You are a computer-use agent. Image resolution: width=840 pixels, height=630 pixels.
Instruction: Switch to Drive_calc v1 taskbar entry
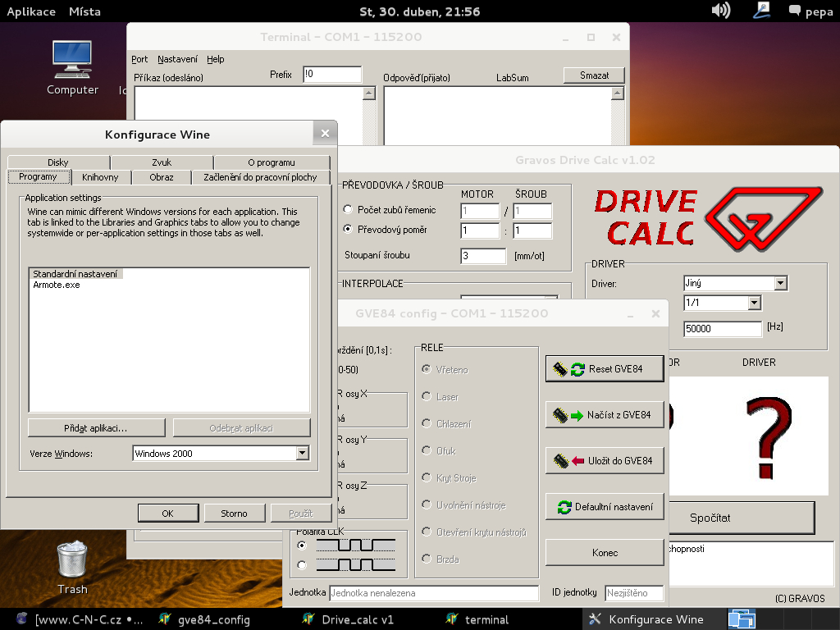[348, 619]
